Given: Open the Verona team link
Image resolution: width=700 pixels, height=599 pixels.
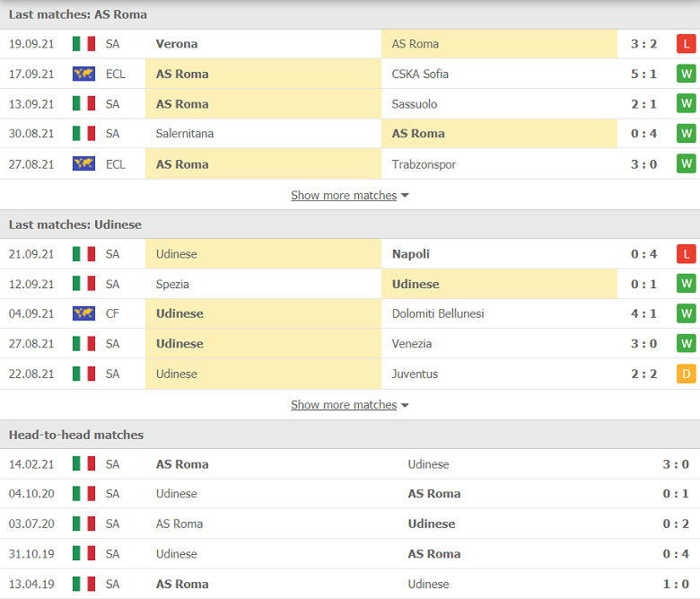Looking at the screenshot, I should tap(177, 44).
